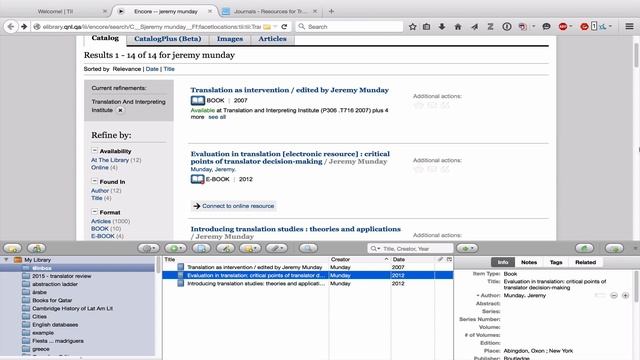Click the Zotero New Group button
Image resolution: width=640 pixels, height=360 pixels.
[x=36, y=248]
